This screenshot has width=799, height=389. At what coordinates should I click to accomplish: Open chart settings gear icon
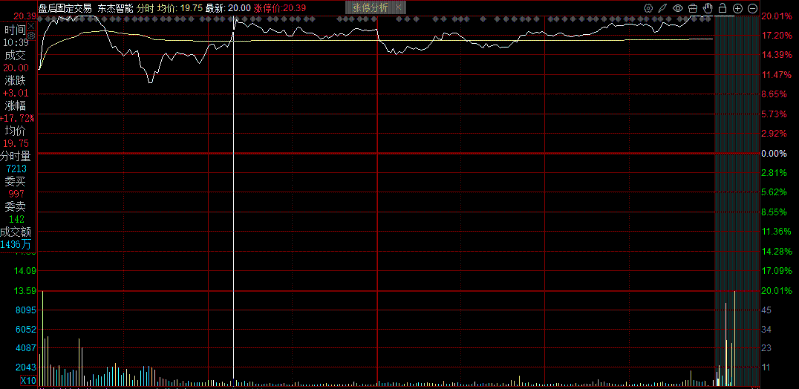(648, 8)
